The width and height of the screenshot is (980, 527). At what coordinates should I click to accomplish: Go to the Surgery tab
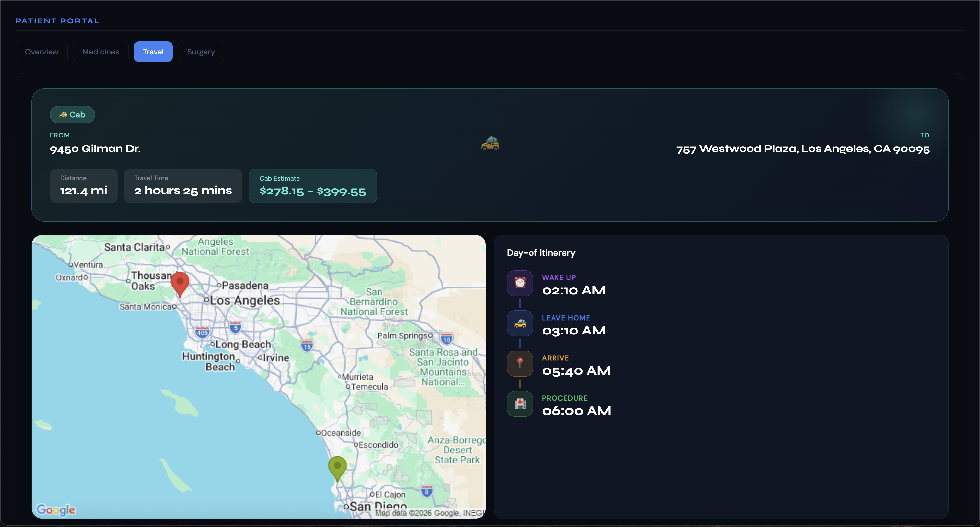[x=201, y=52]
